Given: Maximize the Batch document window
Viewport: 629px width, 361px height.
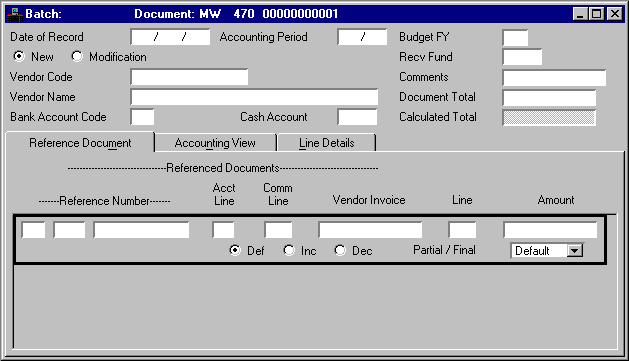Looking at the screenshot, I should click(x=597, y=14).
